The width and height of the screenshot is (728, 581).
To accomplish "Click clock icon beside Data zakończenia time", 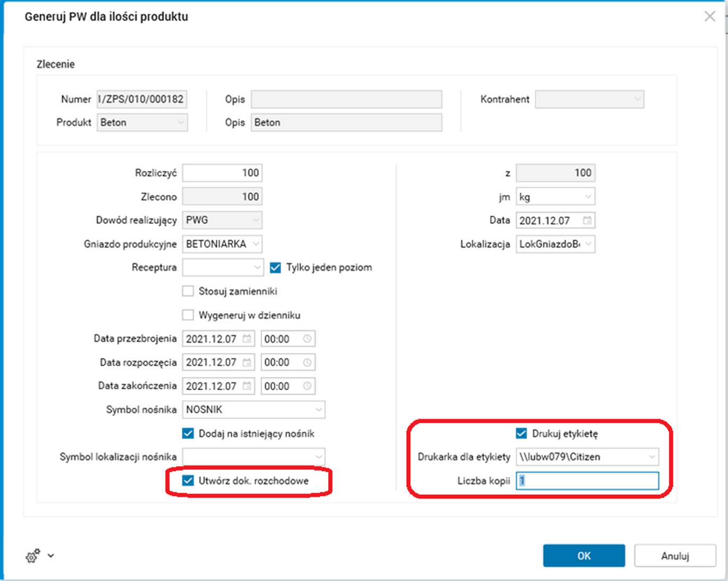I will [307, 386].
